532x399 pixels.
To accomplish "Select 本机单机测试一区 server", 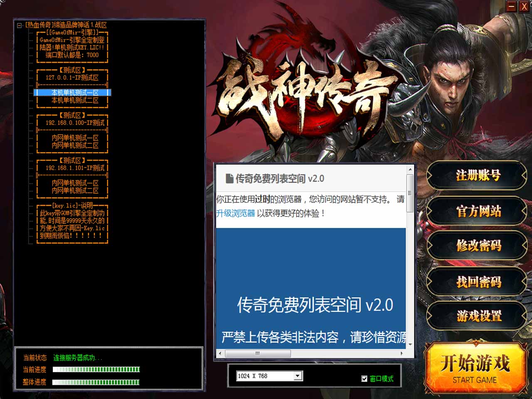I will [75, 93].
